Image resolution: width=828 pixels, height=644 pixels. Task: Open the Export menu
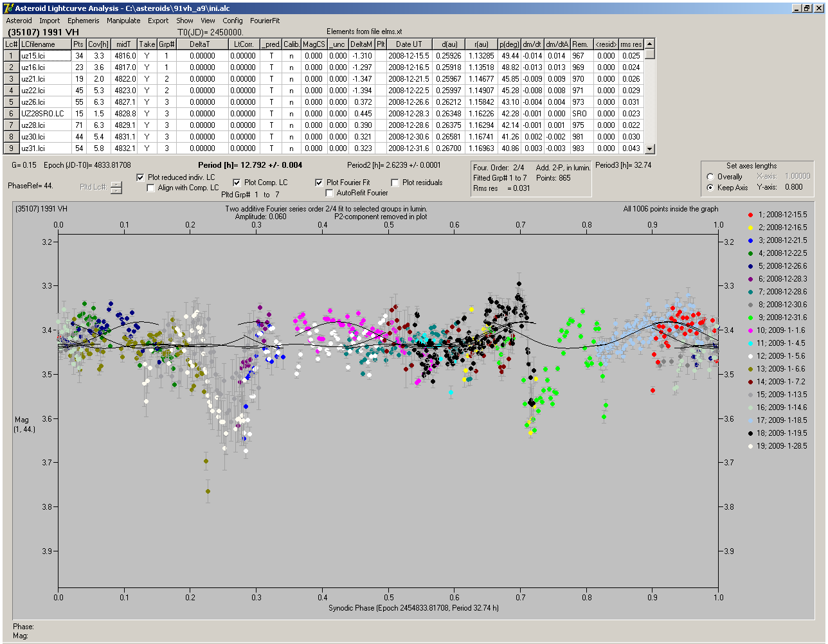coord(158,21)
